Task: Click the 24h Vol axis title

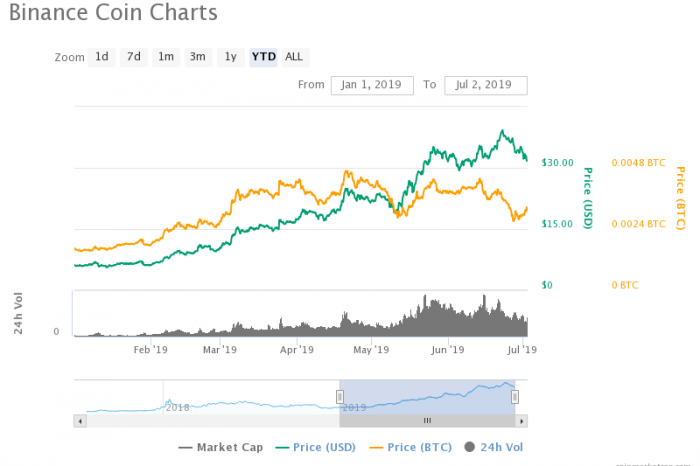Action: click(18, 313)
